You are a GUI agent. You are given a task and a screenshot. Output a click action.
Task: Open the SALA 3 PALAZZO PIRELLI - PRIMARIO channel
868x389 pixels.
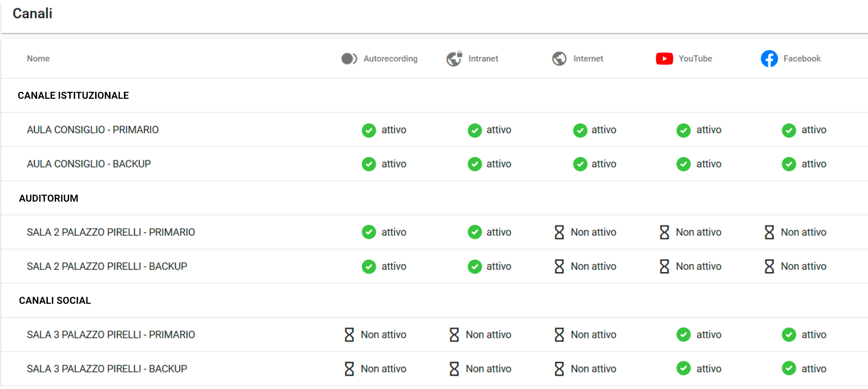click(x=111, y=335)
